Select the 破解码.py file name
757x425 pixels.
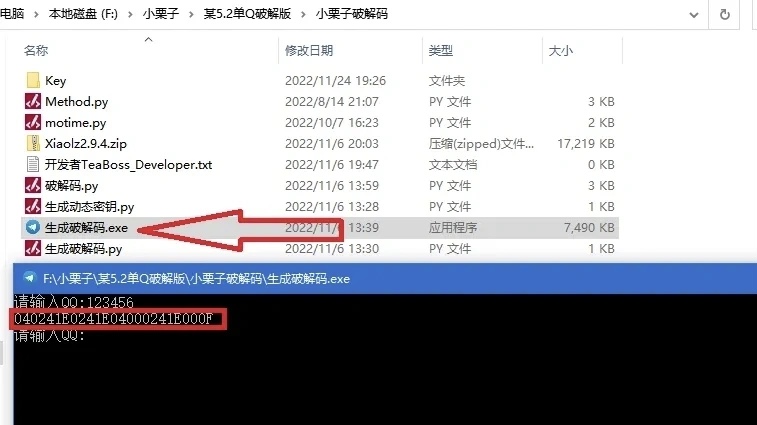point(71,186)
